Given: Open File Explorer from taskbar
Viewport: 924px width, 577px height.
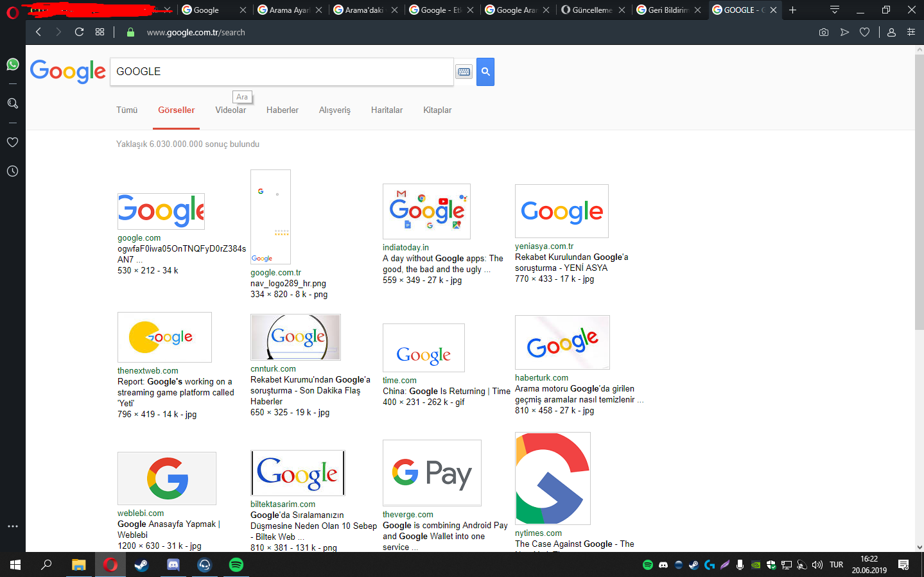Looking at the screenshot, I should pyautogui.click(x=78, y=565).
